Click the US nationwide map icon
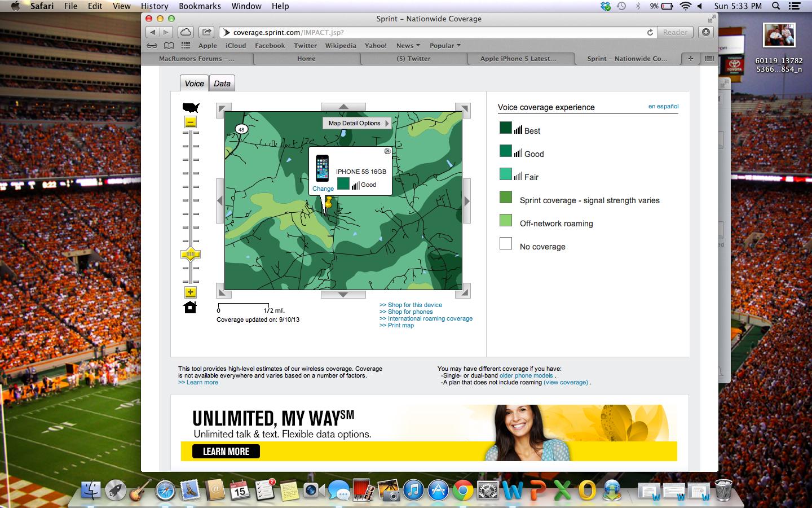This screenshot has height=508, width=812. coord(191,107)
